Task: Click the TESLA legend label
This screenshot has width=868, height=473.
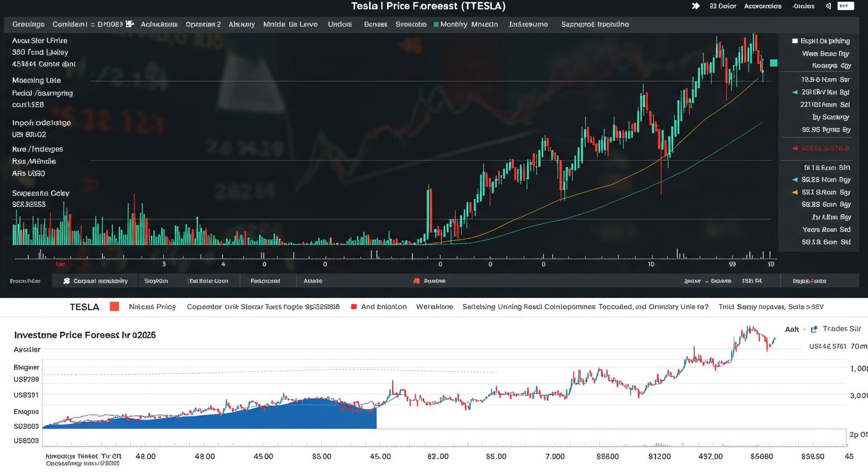Action: 84,306
